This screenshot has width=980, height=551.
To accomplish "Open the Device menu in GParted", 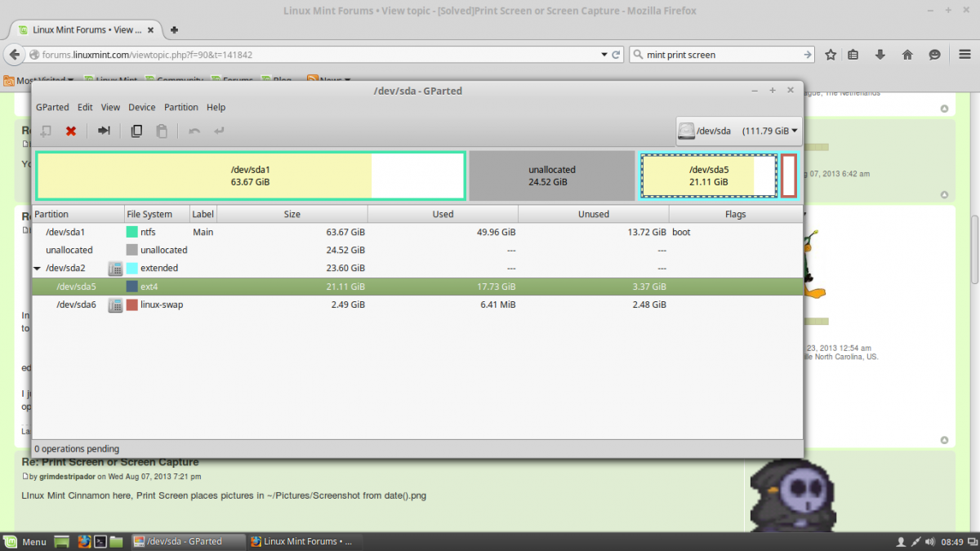I will [141, 107].
